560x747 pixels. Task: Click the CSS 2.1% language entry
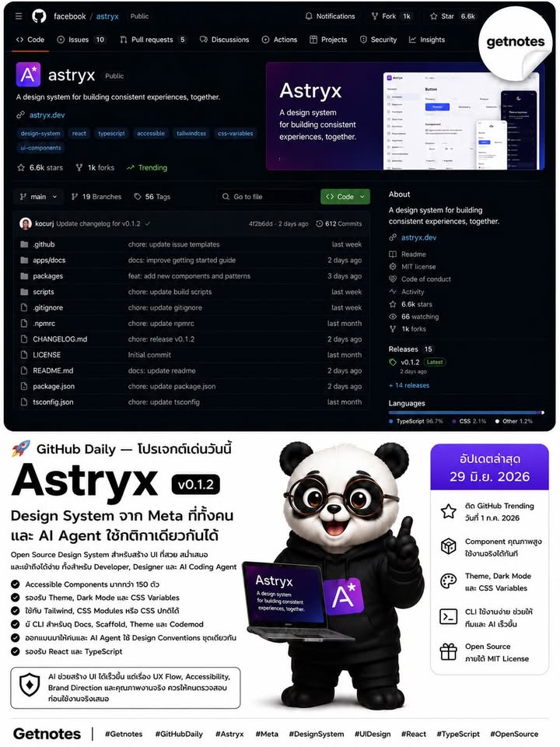[469, 421]
